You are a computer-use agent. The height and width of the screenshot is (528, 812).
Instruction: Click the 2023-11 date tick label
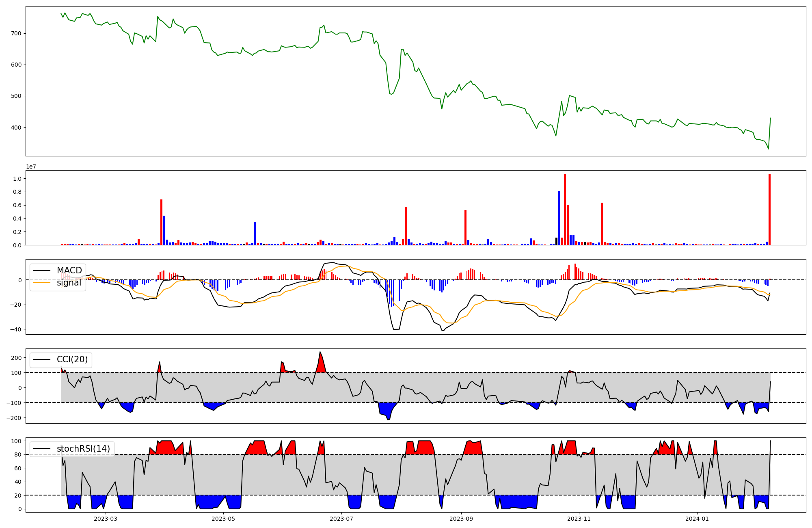579,519
